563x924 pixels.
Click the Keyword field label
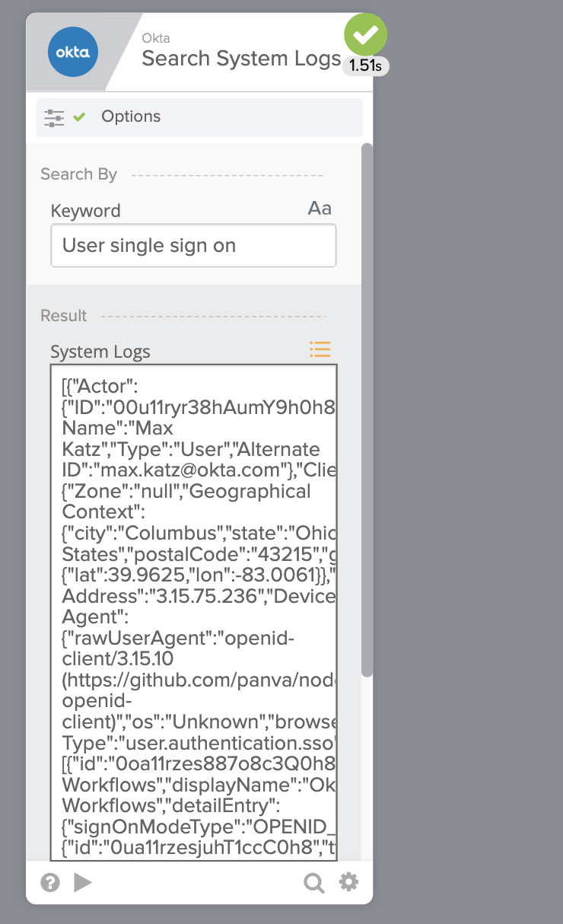coord(85,210)
